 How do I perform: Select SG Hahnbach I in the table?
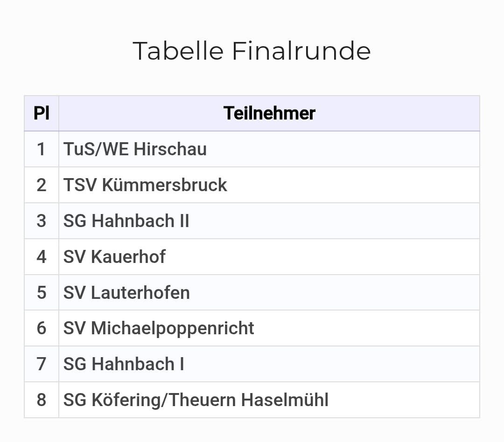[x=124, y=364]
